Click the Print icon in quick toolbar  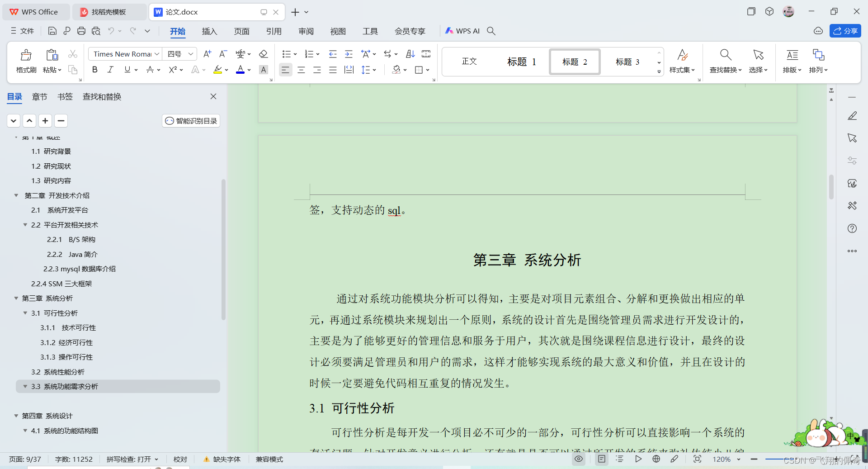(x=81, y=31)
